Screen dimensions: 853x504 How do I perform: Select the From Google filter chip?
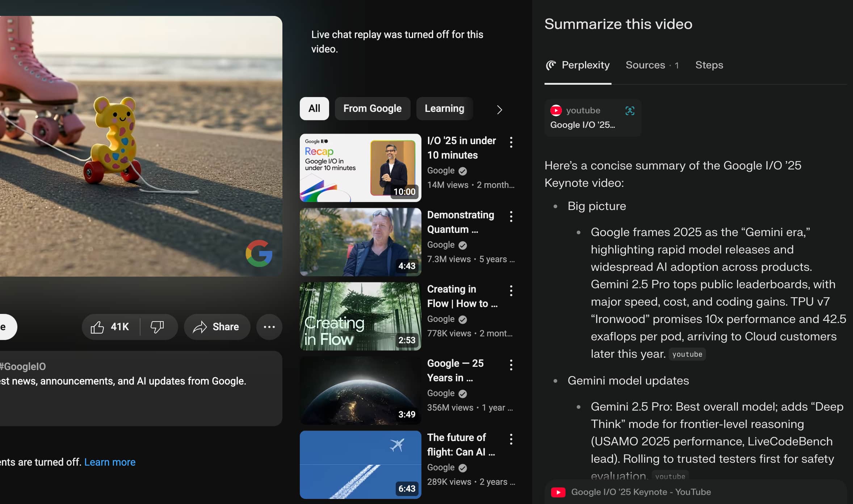tap(372, 109)
